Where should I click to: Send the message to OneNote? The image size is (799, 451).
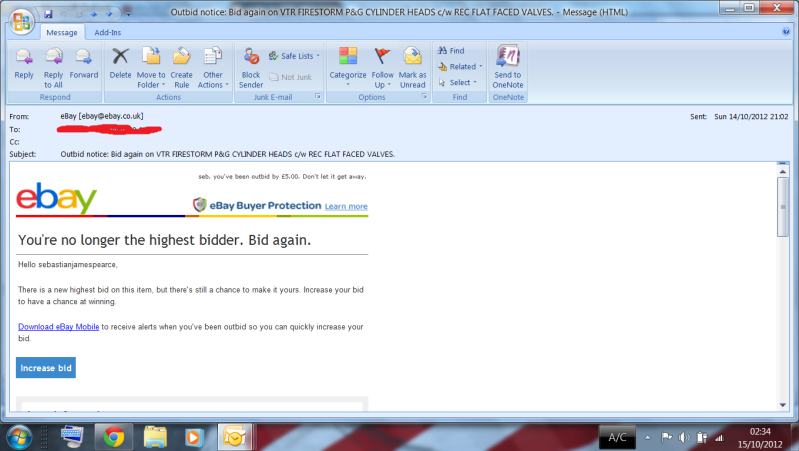point(508,67)
